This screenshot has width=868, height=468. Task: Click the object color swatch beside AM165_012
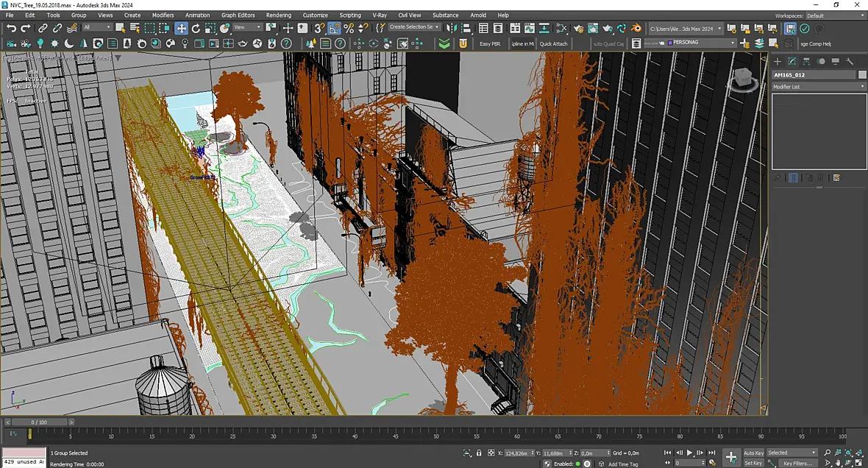pyautogui.click(x=862, y=75)
